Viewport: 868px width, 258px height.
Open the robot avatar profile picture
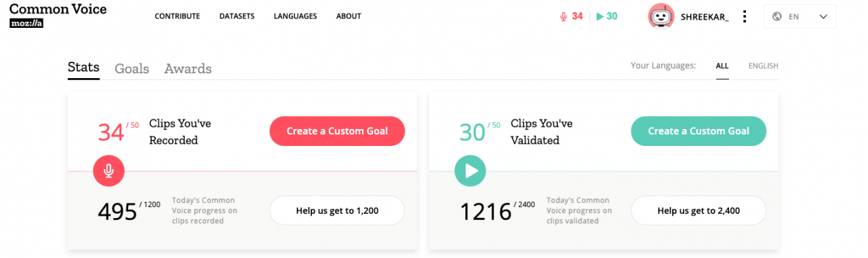[x=661, y=16]
